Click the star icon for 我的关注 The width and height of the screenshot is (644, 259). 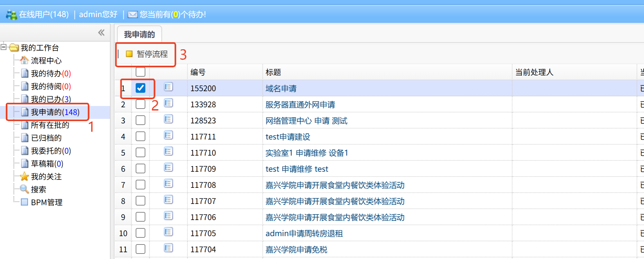tap(24, 177)
